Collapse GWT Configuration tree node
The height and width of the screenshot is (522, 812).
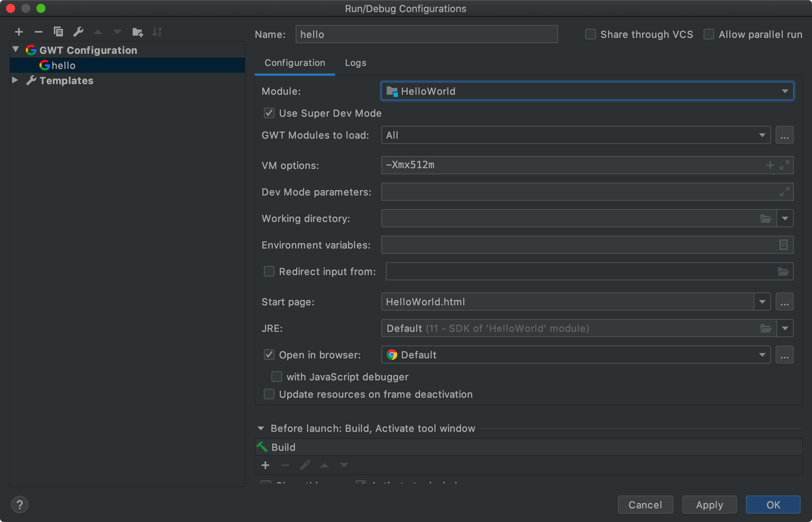coord(16,49)
